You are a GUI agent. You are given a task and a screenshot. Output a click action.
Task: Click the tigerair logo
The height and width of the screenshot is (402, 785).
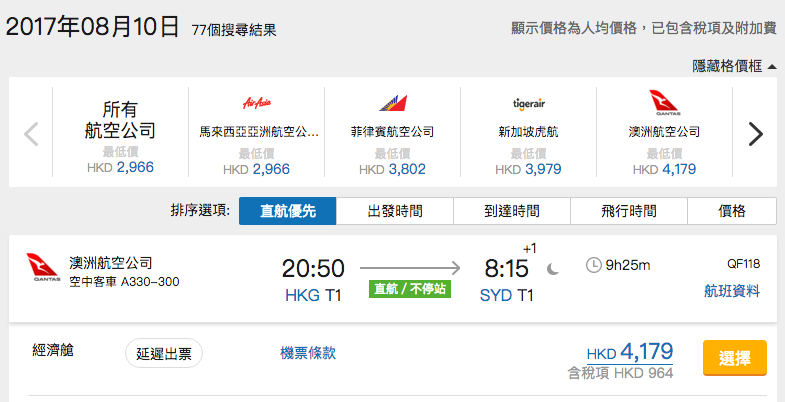click(x=529, y=104)
